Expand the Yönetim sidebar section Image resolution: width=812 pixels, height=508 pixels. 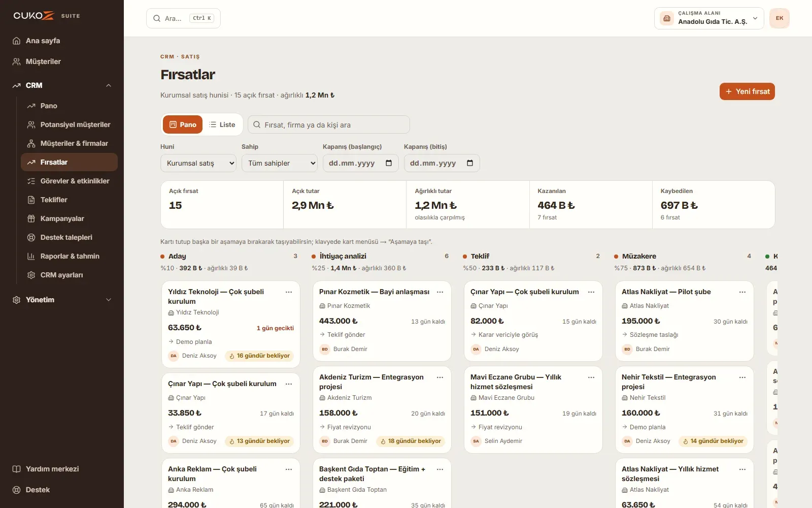(62, 300)
